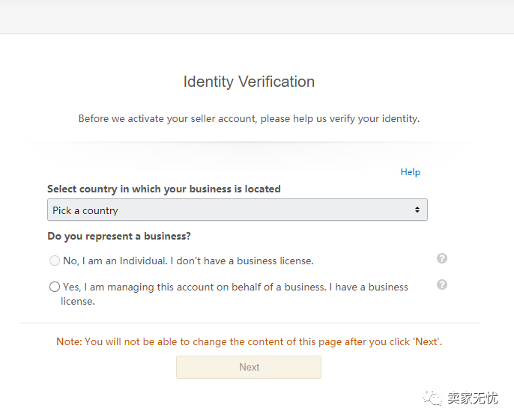Click the '卖家无忧' watermark text
This screenshot has width=514, height=420.
[x=473, y=398]
